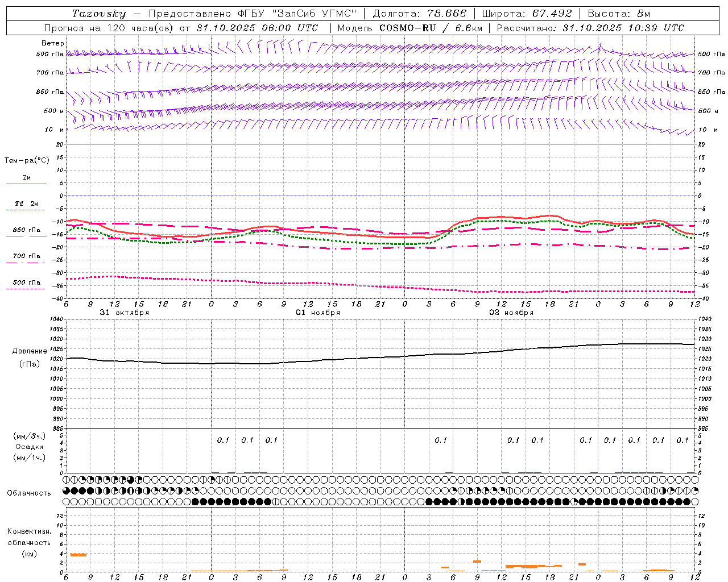
Task: Click the 'Тем-ра(°C)' temperature label
Action: coord(27,161)
